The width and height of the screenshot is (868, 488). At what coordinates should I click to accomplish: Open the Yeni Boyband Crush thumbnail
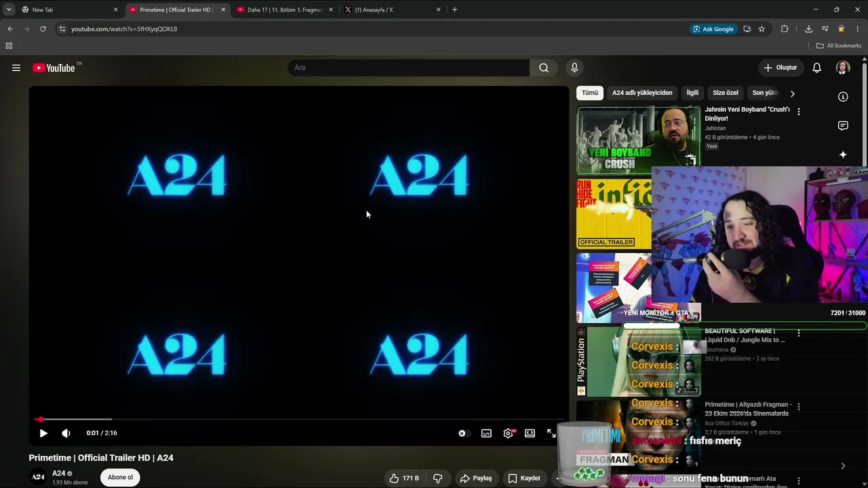click(x=638, y=140)
